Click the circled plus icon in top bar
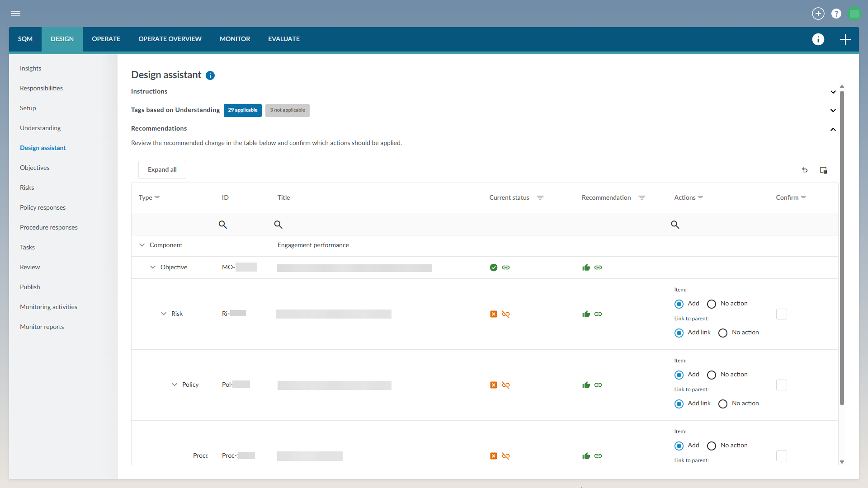This screenshot has width=868, height=488. 818,14
